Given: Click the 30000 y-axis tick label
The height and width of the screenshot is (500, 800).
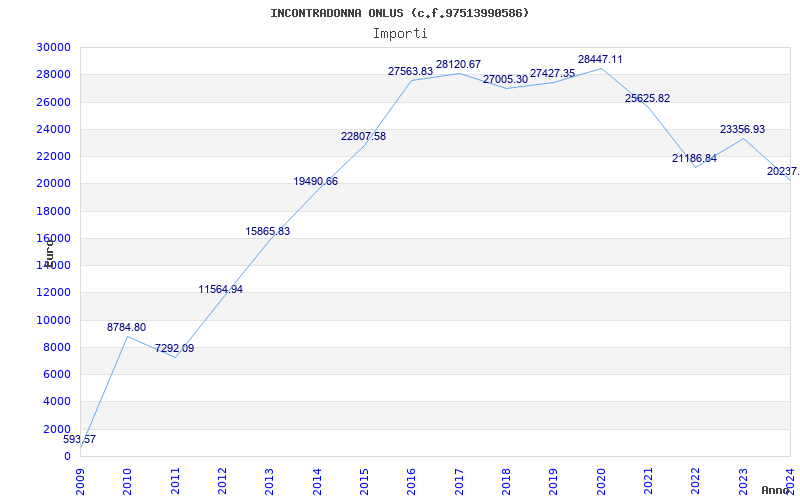Looking at the screenshot, I should pyautogui.click(x=54, y=47).
